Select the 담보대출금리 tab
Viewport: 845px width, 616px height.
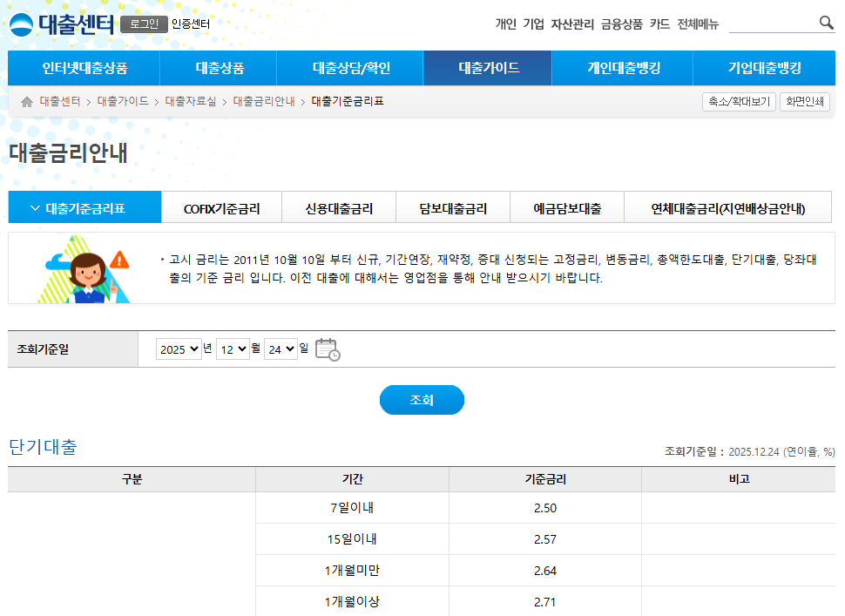click(453, 208)
